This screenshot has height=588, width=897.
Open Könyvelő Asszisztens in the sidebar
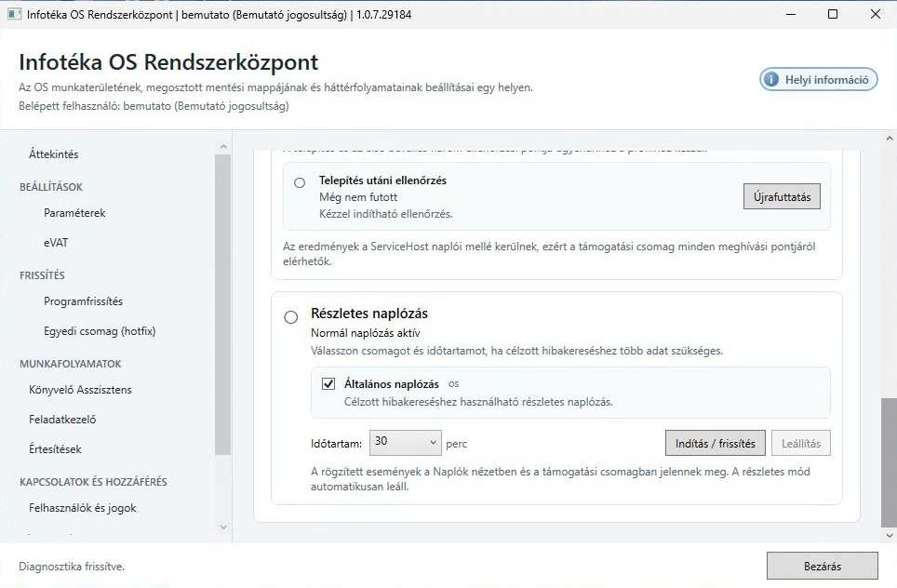tap(80, 390)
